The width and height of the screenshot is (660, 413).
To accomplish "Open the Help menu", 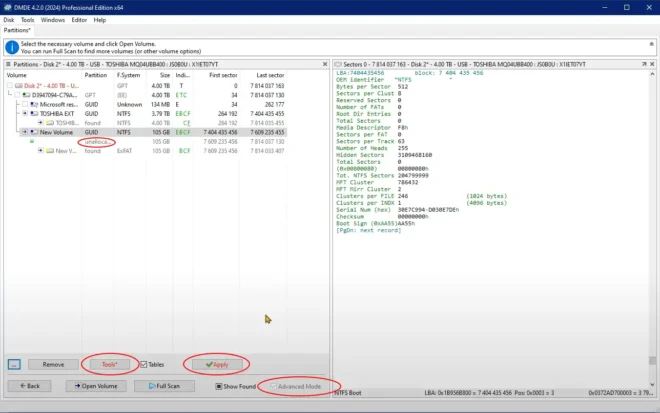I will tap(100, 20).
